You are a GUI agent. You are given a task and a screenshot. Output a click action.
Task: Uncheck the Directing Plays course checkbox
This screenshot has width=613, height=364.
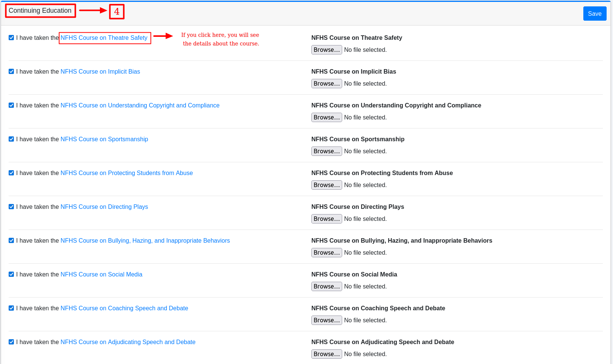11,207
